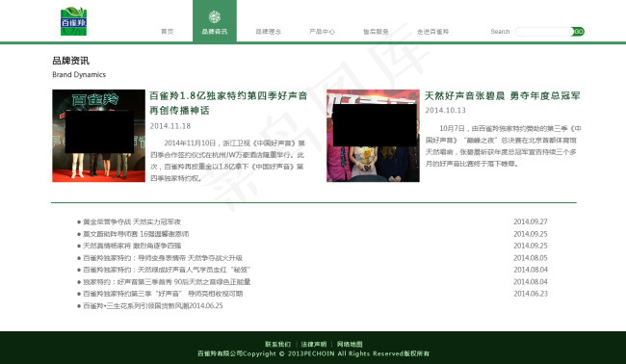Click the Brand Dynamics subtitle
The height and width of the screenshot is (364, 626).
click(x=79, y=75)
